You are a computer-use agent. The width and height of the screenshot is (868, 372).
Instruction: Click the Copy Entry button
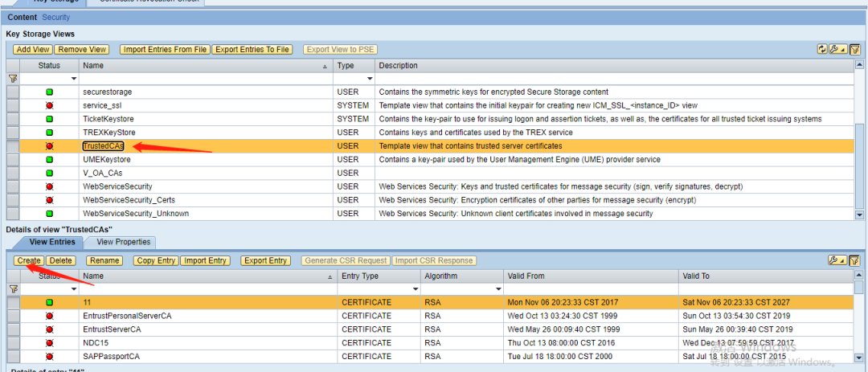click(x=156, y=260)
